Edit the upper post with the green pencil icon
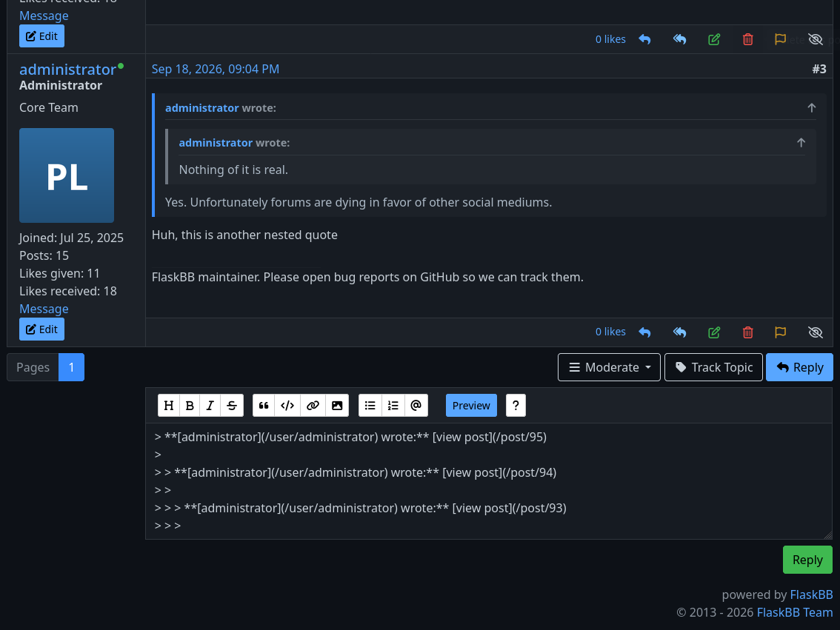This screenshot has height=630, width=840. pyautogui.click(x=714, y=39)
